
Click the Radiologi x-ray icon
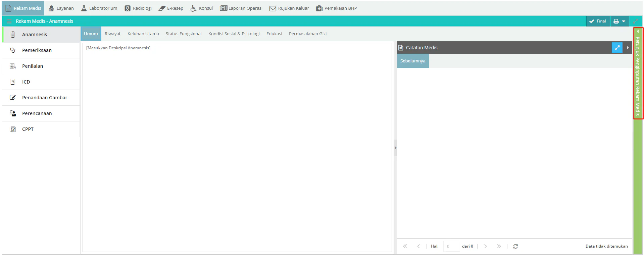[x=128, y=8]
